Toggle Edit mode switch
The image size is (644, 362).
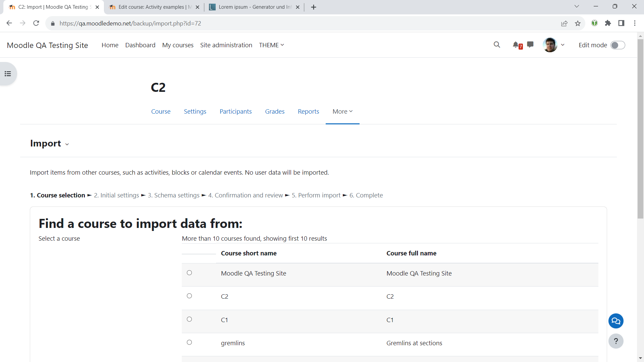click(x=618, y=45)
